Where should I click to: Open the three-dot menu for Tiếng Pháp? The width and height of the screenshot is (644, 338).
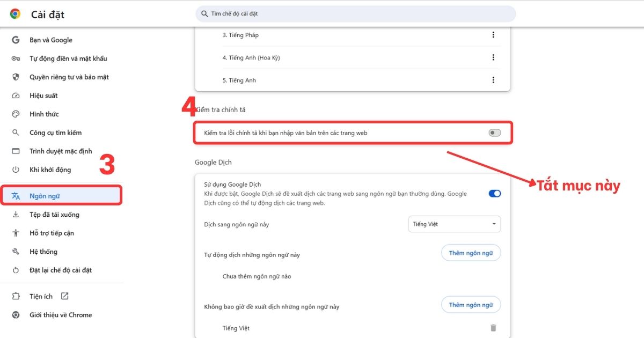pos(493,34)
